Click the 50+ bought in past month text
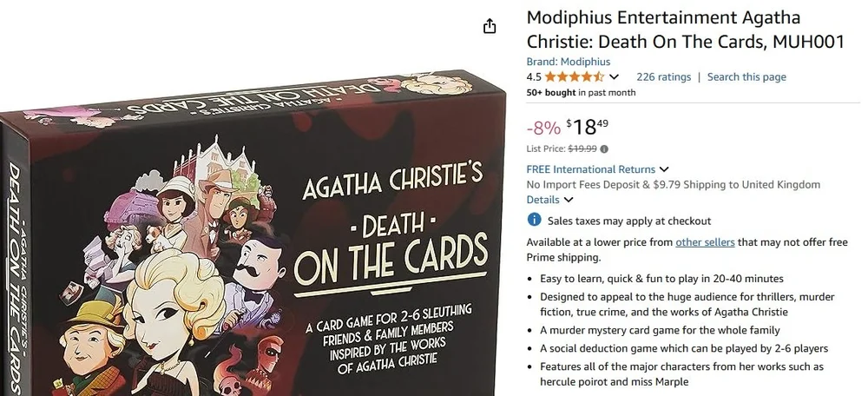This screenshot has width=868, height=396. (581, 93)
